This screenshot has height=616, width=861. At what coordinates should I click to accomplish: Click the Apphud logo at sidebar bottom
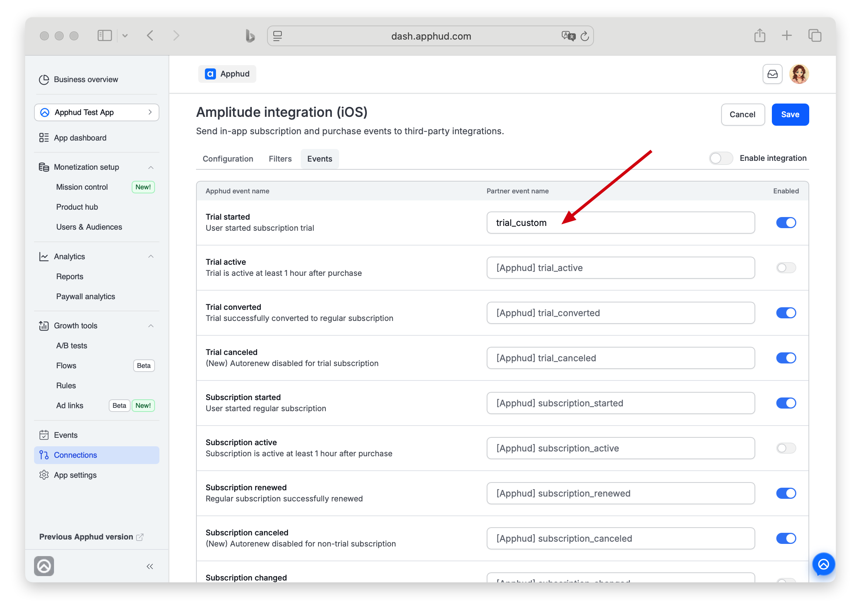44,566
